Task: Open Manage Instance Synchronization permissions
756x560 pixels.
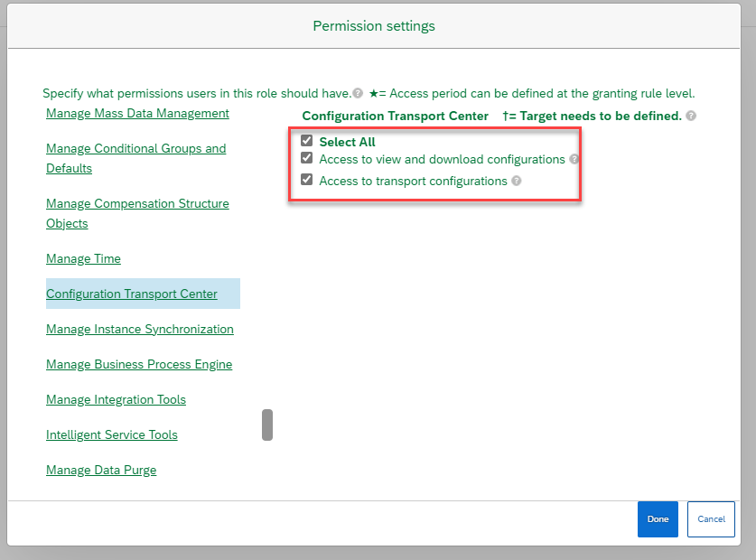Action: click(140, 329)
